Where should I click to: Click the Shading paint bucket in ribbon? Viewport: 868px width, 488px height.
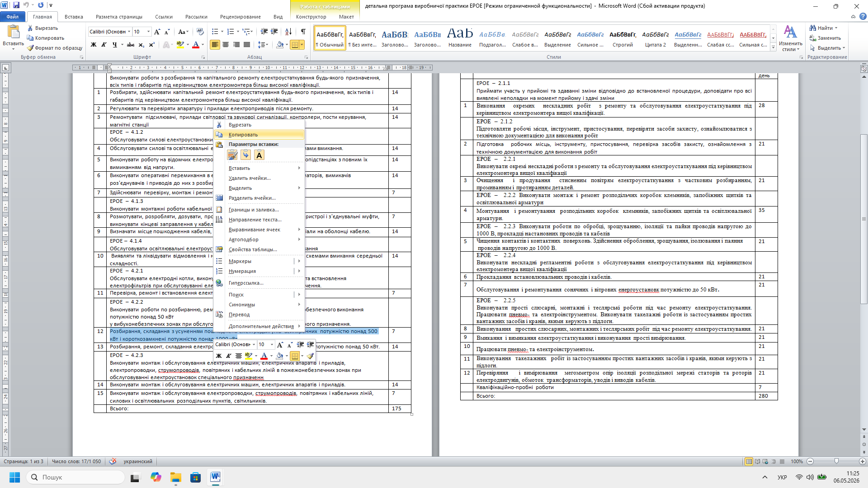(x=280, y=45)
